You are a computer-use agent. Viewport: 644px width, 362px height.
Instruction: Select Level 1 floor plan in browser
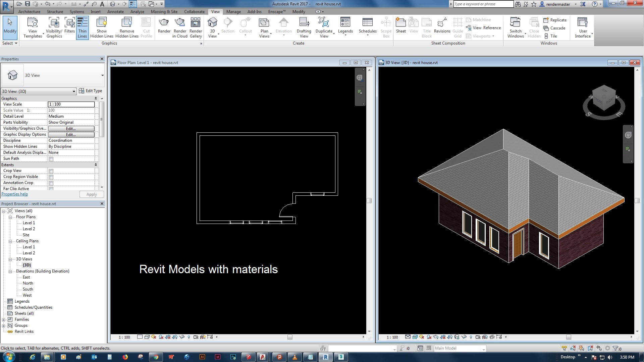tap(28, 222)
